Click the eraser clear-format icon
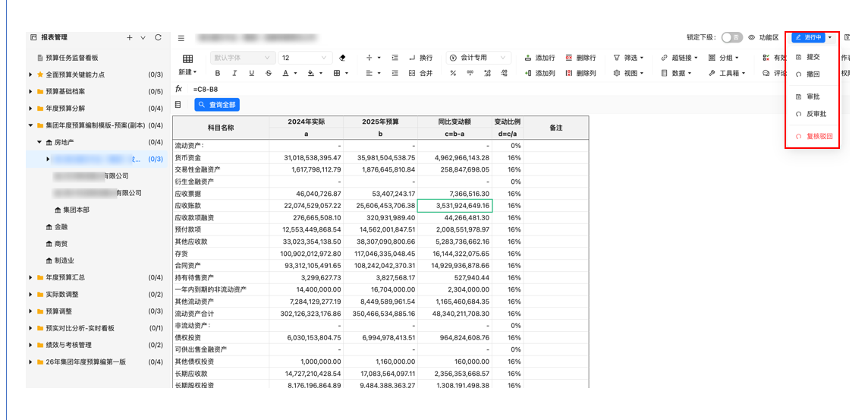868x420 pixels. (x=341, y=58)
